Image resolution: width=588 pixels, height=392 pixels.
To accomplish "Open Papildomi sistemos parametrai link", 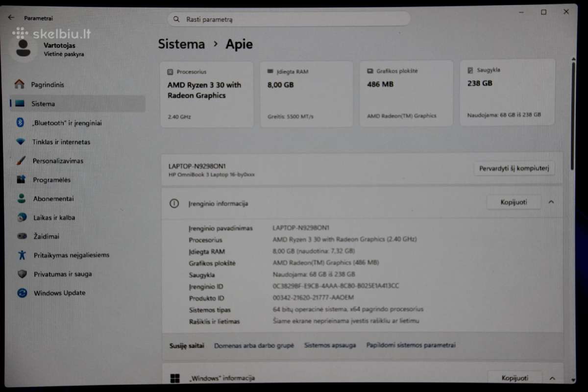I will [411, 345].
